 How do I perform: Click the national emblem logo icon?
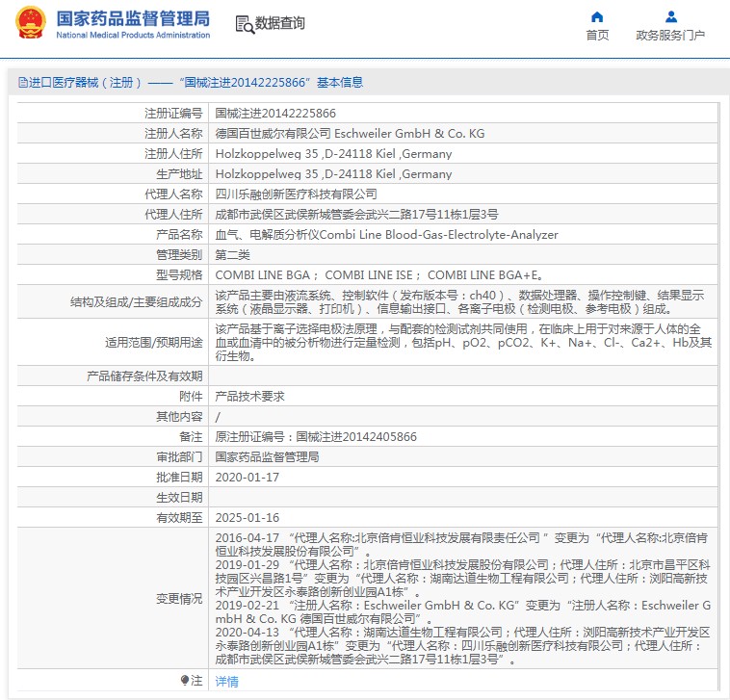click(x=31, y=23)
